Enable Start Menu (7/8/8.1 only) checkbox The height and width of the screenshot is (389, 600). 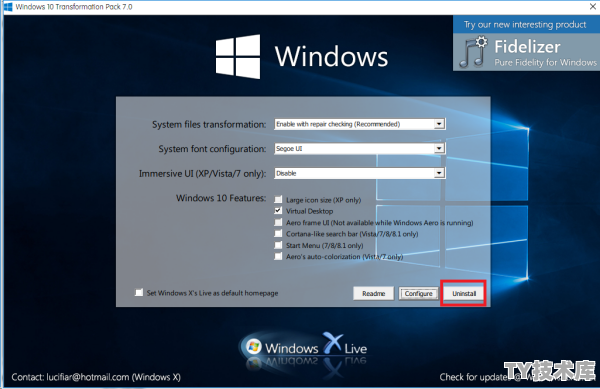(x=278, y=245)
